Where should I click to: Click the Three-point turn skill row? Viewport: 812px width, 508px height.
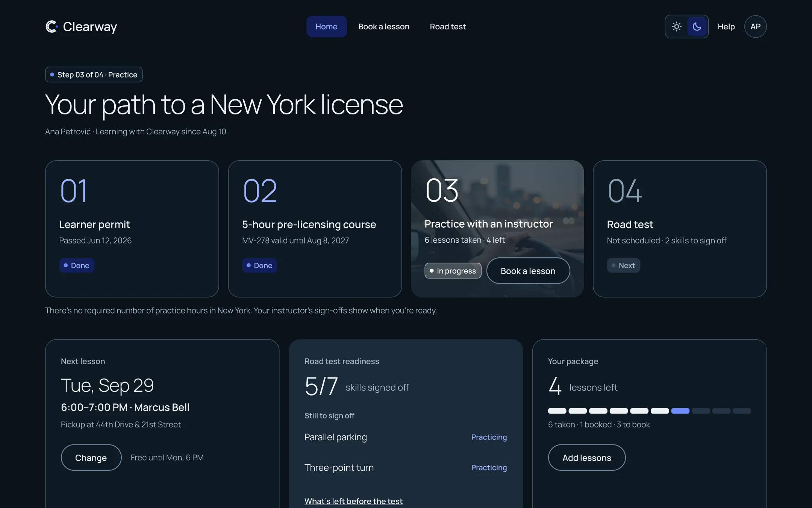(x=406, y=467)
